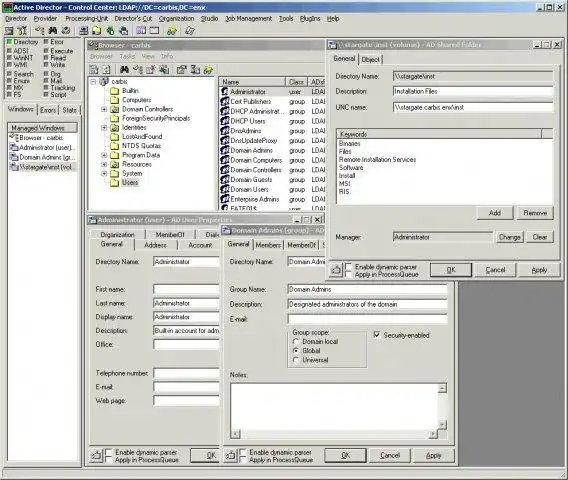Click the Administrator user icon in the object list
Image resolution: width=568 pixels, height=480 pixels.
[225, 92]
